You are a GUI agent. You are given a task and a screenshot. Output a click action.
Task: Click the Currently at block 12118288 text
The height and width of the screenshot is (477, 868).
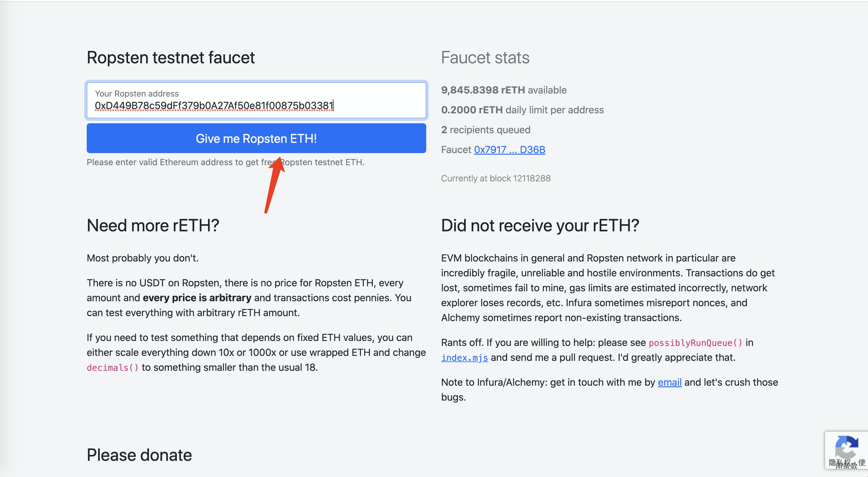[496, 179]
